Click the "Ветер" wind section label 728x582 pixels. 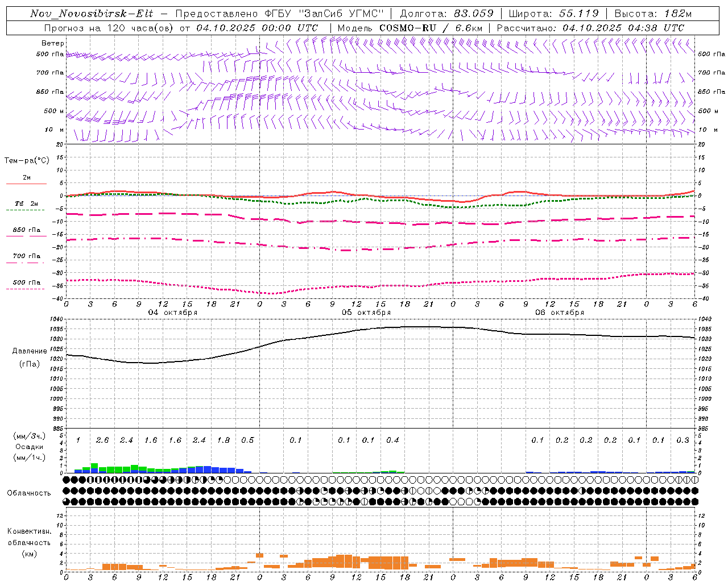coord(53,43)
